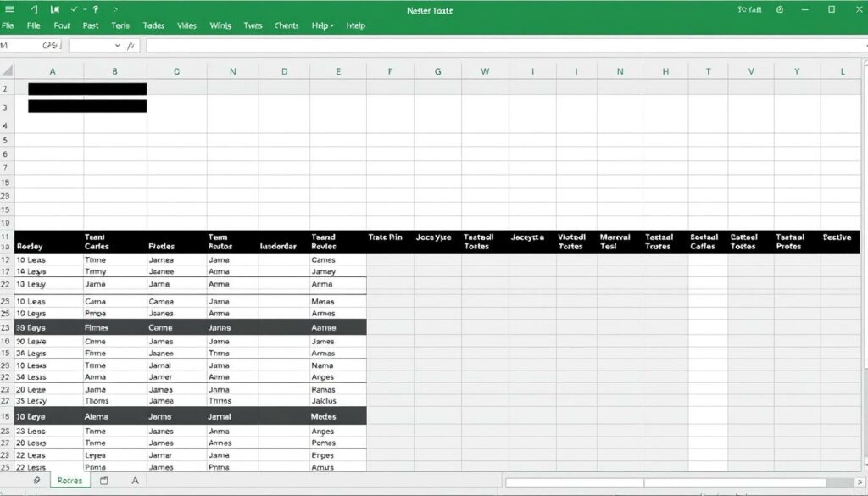Image resolution: width=868 pixels, height=496 pixels.
Task: Click the name box at far left
Action: (x=31, y=46)
